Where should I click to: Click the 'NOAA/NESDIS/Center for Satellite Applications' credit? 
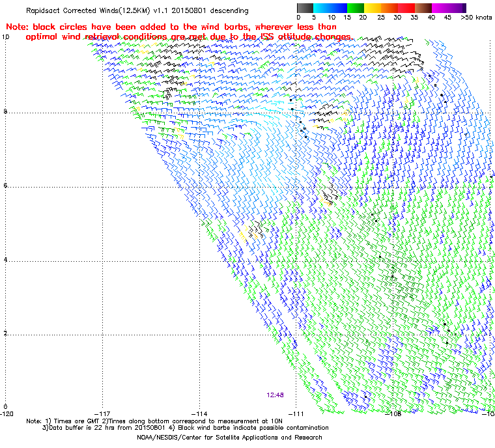pyautogui.click(x=229, y=438)
